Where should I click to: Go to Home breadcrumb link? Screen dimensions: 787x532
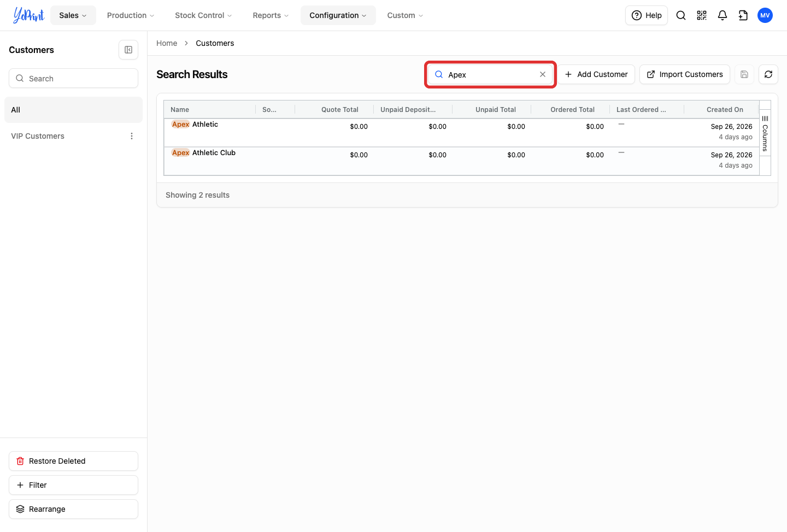tap(167, 43)
